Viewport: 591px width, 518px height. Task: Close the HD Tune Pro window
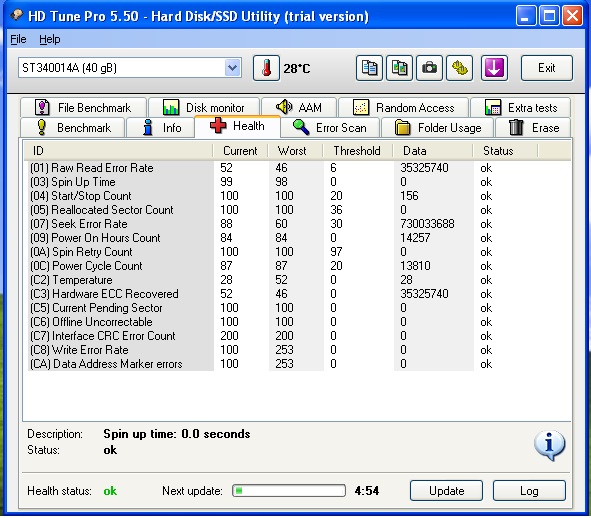573,15
